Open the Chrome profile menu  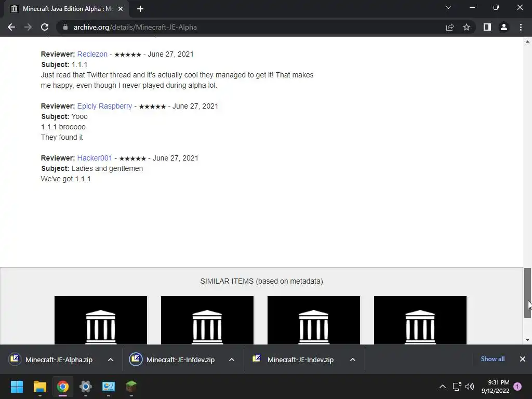(504, 27)
